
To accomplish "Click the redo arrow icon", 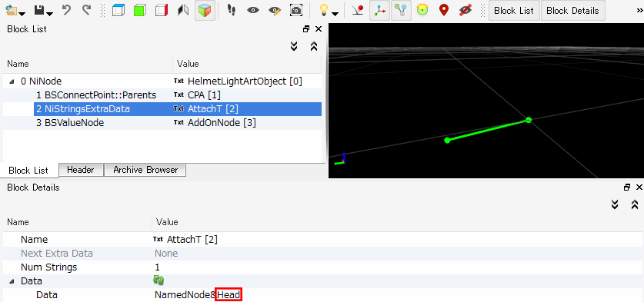I will coord(86,10).
